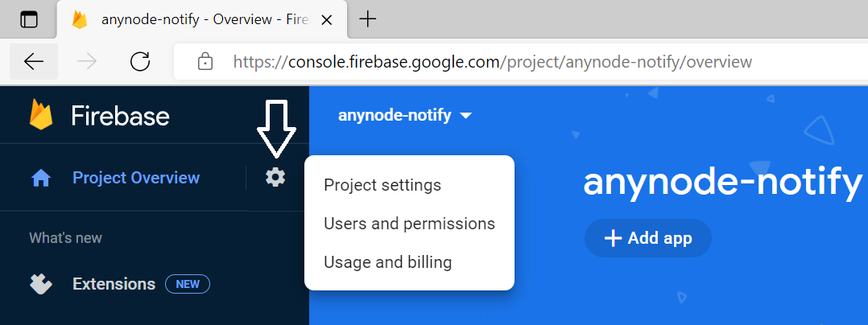Open Users and permissions
Viewport: 868px width, 325px height.
(409, 224)
